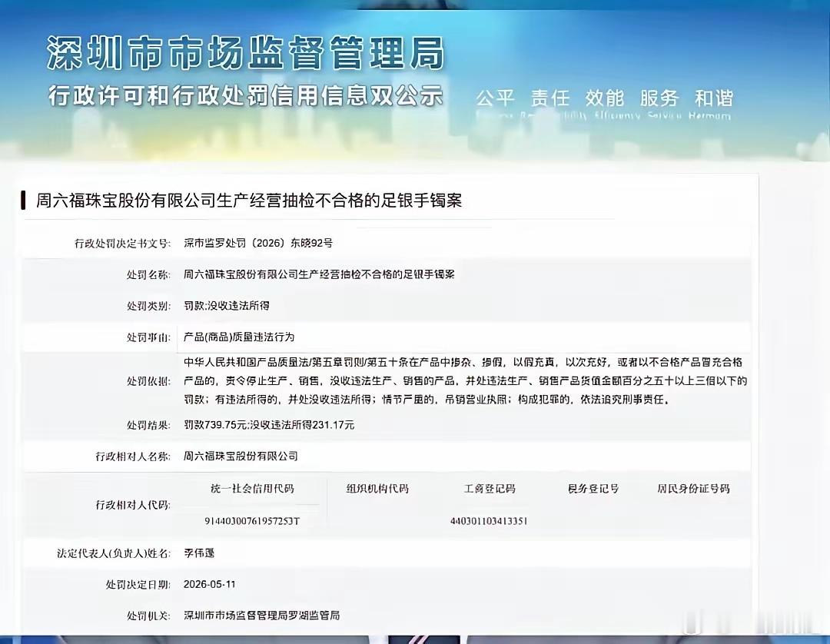Click the 行政许可和行政处罚信用信息双公示 subtitle
Viewport: 830px width, 644px height.
point(246,96)
